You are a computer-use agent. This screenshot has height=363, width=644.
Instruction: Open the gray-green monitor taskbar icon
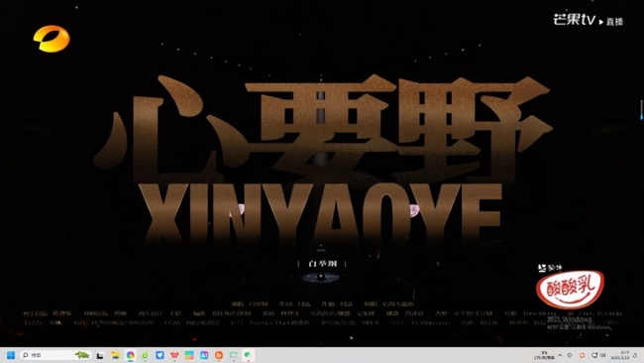[234, 355]
